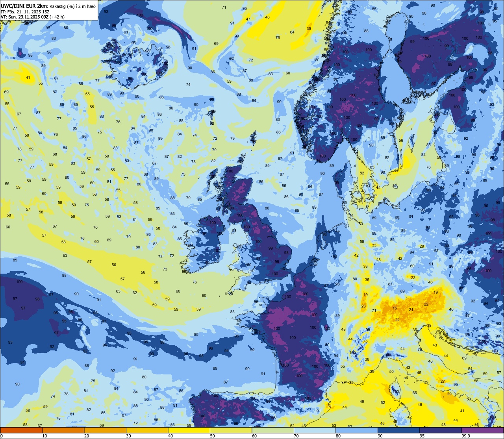
Task: Click the humidity value 31 near the Mediterranean coast
Action: pos(330,406)
